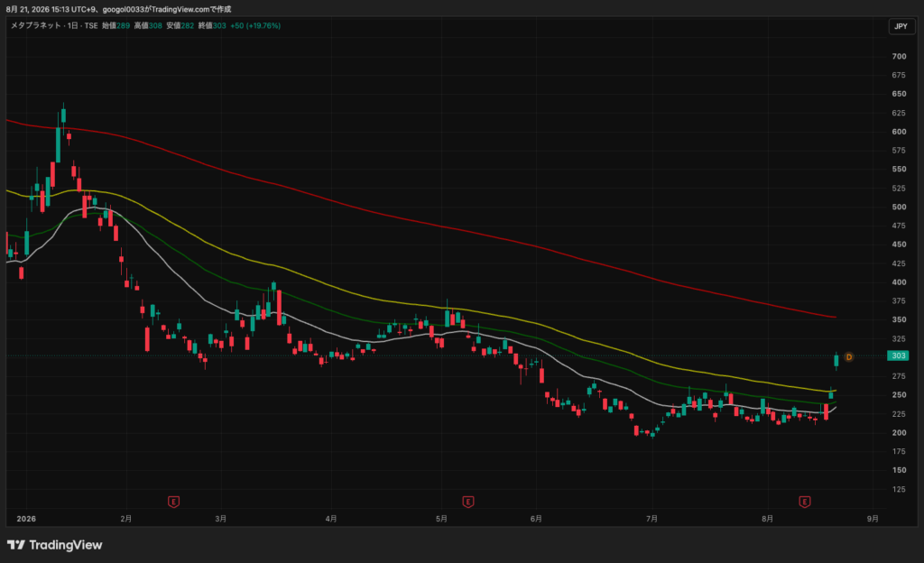Screen dimensions: 924x563
Task: Click the 3月 label on time axis
Action: pyautogui.click(x=220, y=519)
